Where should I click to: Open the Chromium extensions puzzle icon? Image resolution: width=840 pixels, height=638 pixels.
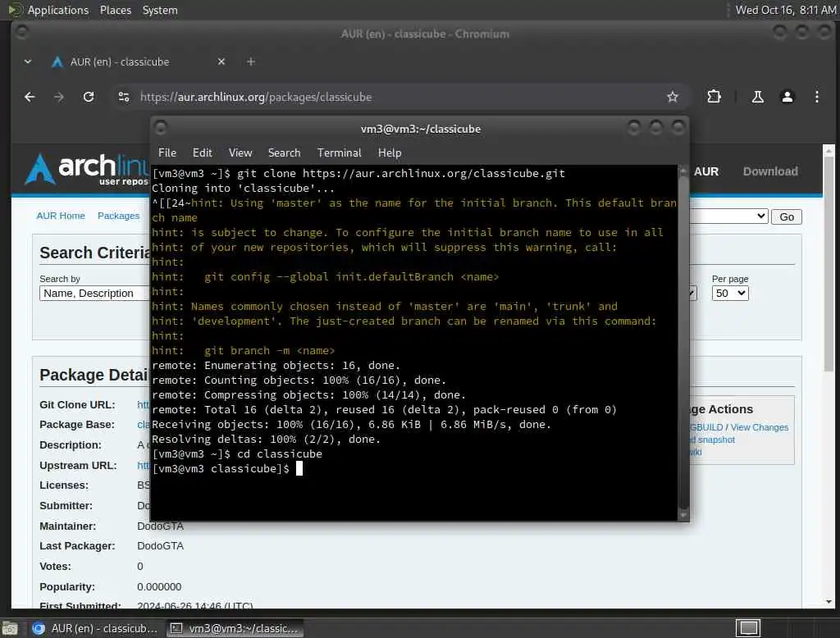click(x=714, y=97)
